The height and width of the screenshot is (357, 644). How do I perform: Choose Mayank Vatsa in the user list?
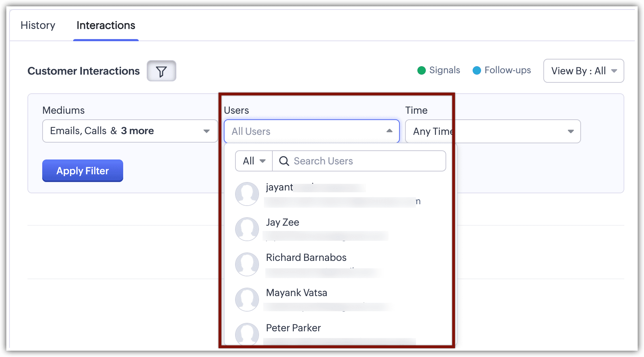296,293
